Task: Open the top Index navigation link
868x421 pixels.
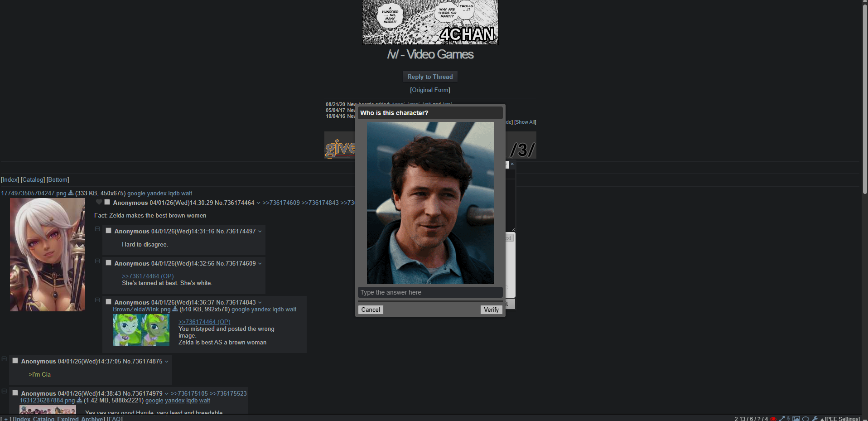Action: tap(10, 180)
